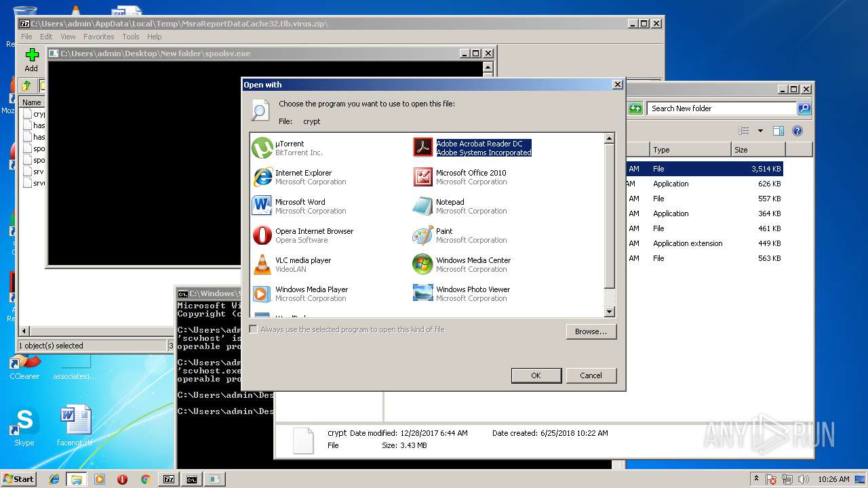This screenshot has height=488, width=868.
Task: Select the 626 KB Application row
Action: [705, 184]
